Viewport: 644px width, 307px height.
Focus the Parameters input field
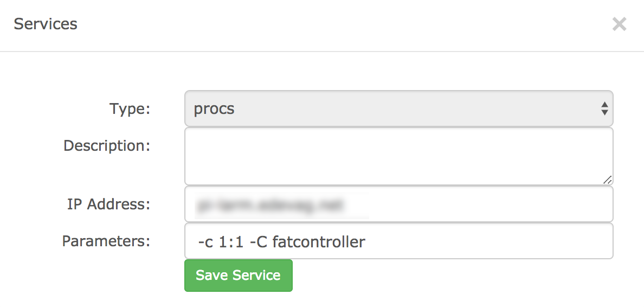click(x=399, y=241)
